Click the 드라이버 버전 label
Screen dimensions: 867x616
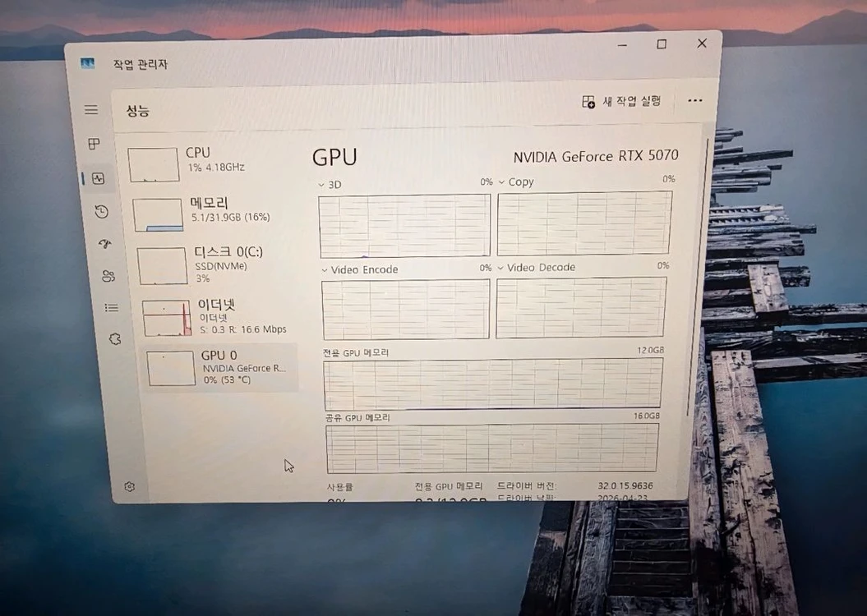527,485
